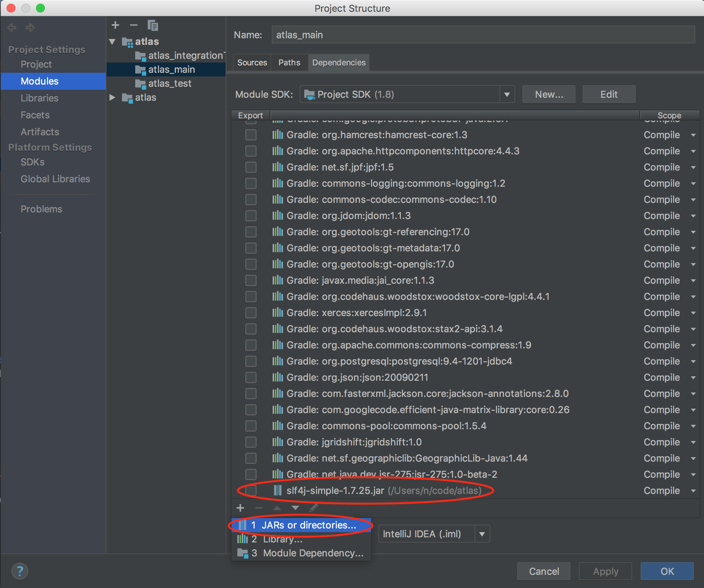Click the New... SDK button
Image resolution: width=704 pixels, height=588 pixels.
(549, 94)
